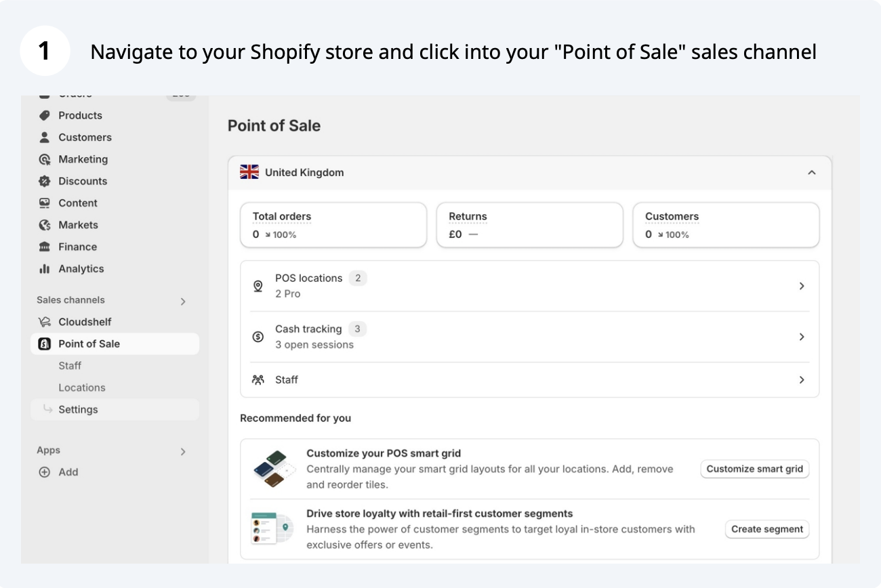Image resolution: width=881 pixels, height=588 pixels.
Task: Click the smart grid tiles illustration
Action: tap(274, 469)
